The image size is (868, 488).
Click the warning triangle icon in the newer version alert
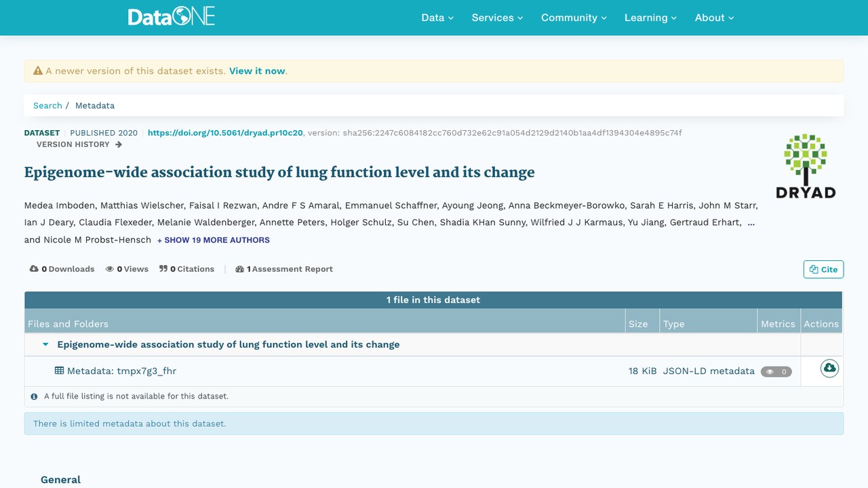point(38,70)
